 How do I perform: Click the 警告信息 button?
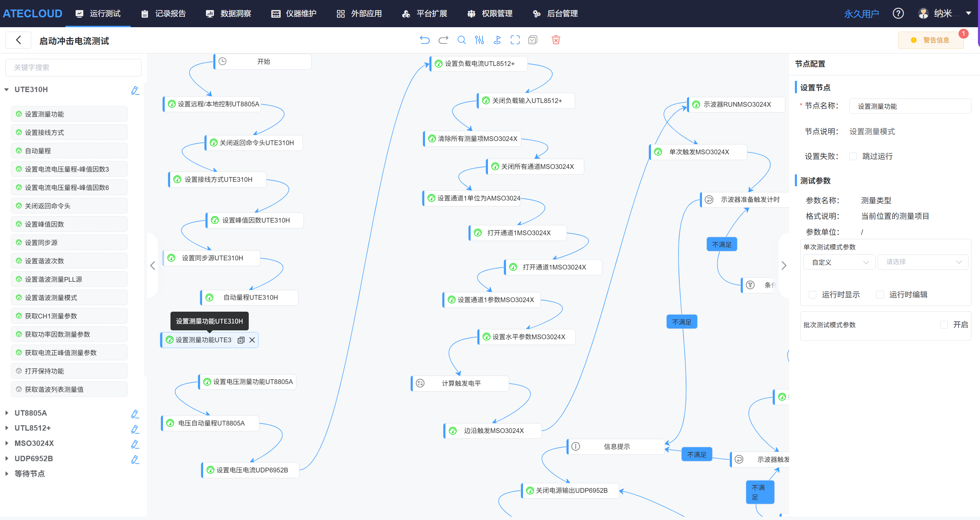point(931,40)
